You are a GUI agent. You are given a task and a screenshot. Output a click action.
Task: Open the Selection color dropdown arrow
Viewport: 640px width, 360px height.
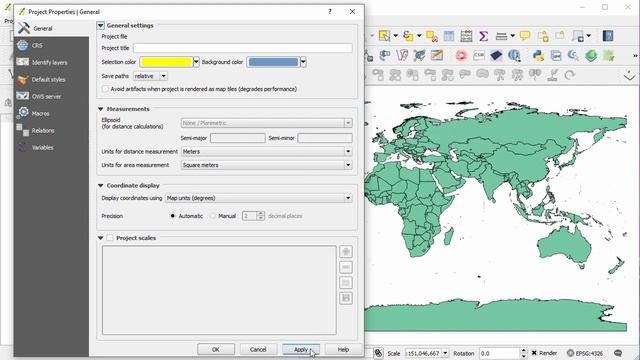click(x=196, y=62)
